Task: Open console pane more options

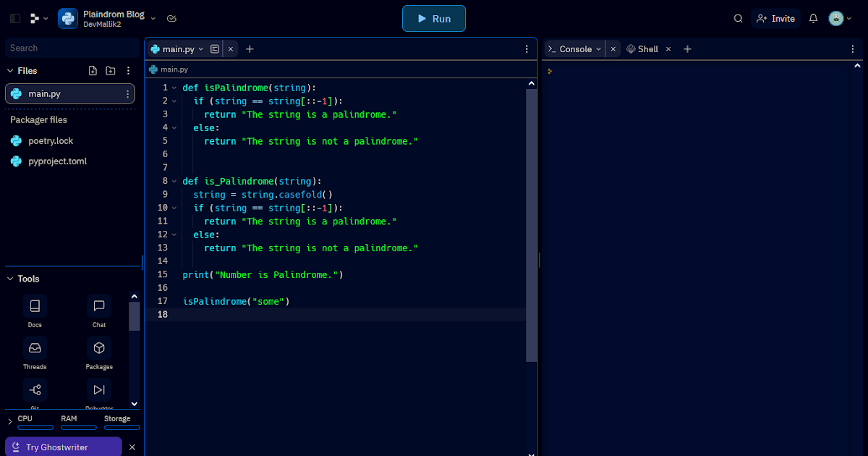Action: [x=852, y=49]
